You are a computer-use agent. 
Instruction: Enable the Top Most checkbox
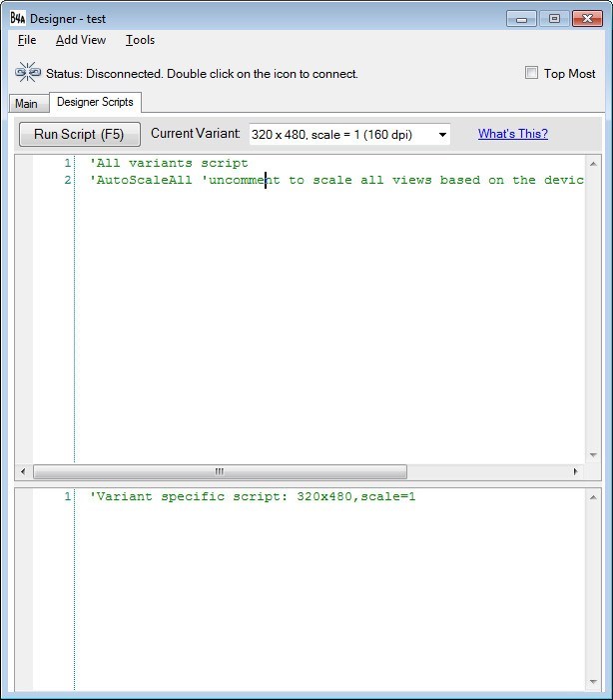(x=531, y=73)
